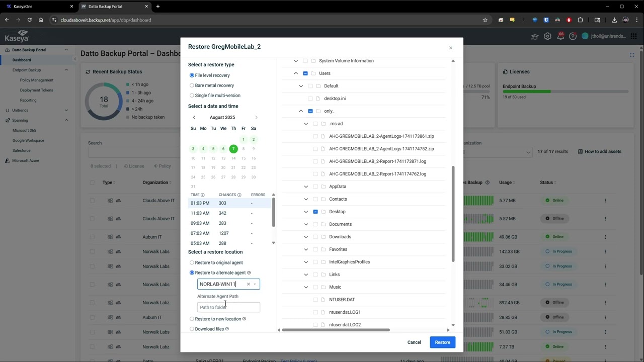This screenshot has width=644, height=362.
Task: Collapse the Datto Backup Portal sidebar section
Action: (x=66, y=50)
